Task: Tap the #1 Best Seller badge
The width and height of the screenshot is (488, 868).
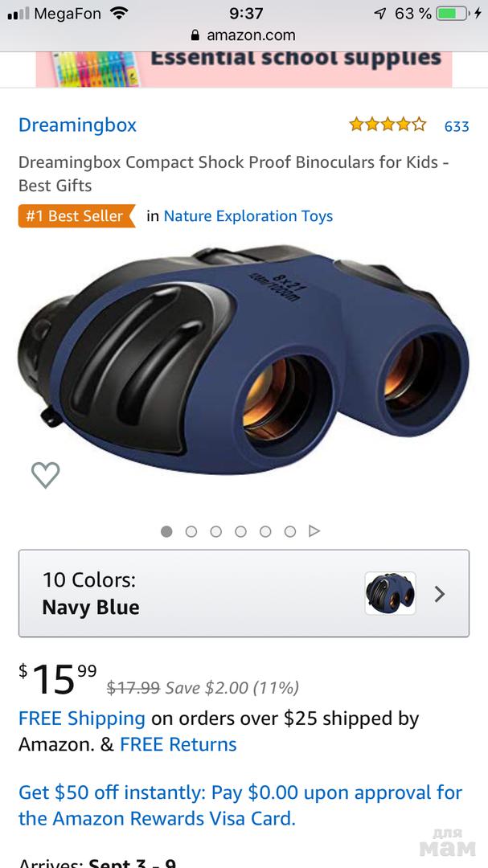Action: tap(76, 216)
